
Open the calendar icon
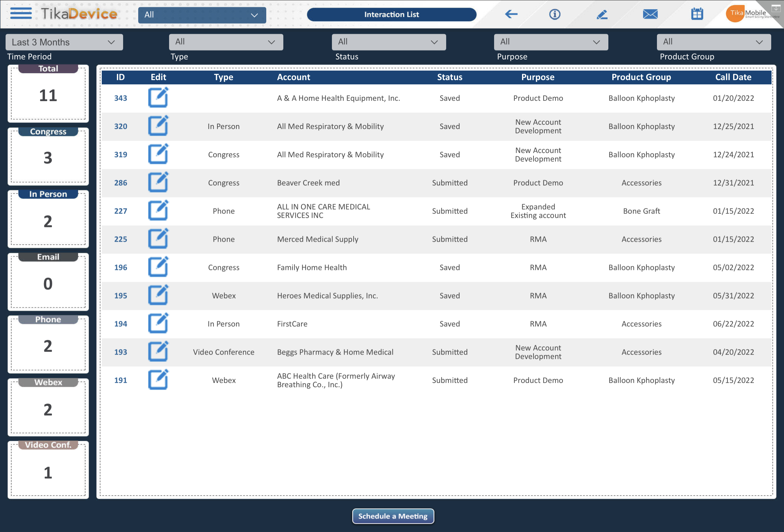(697, 14)
